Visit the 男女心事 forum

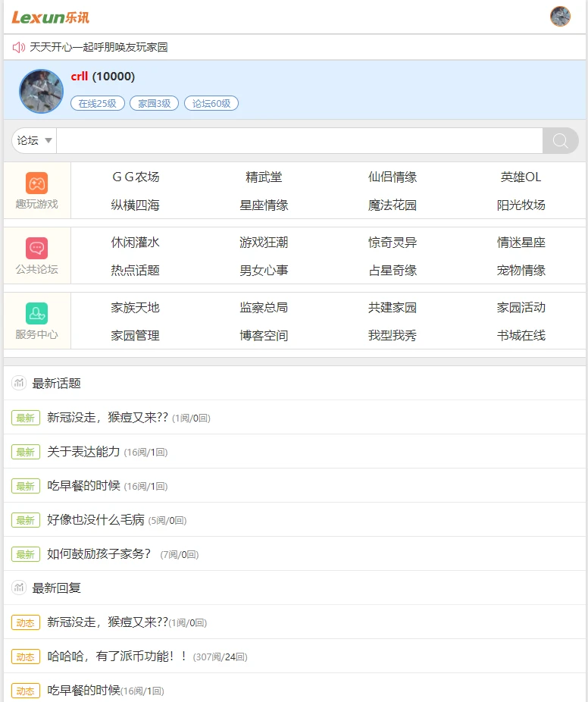point(264,270)
